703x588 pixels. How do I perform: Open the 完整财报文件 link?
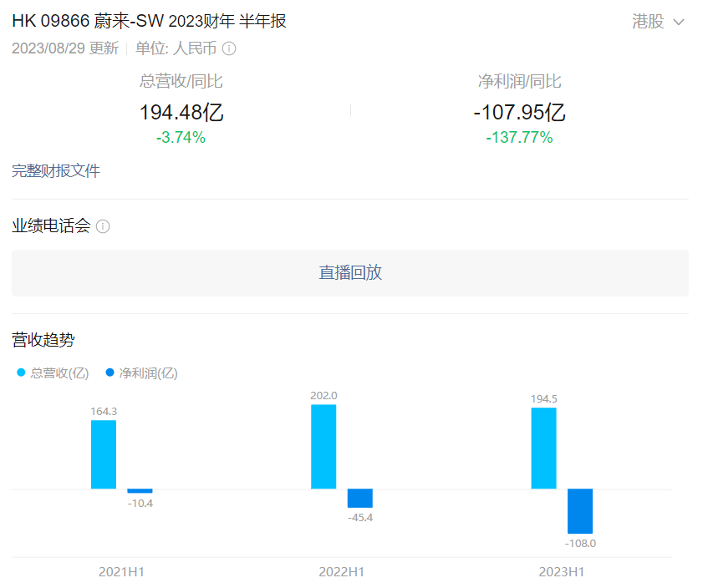point(56,170)
